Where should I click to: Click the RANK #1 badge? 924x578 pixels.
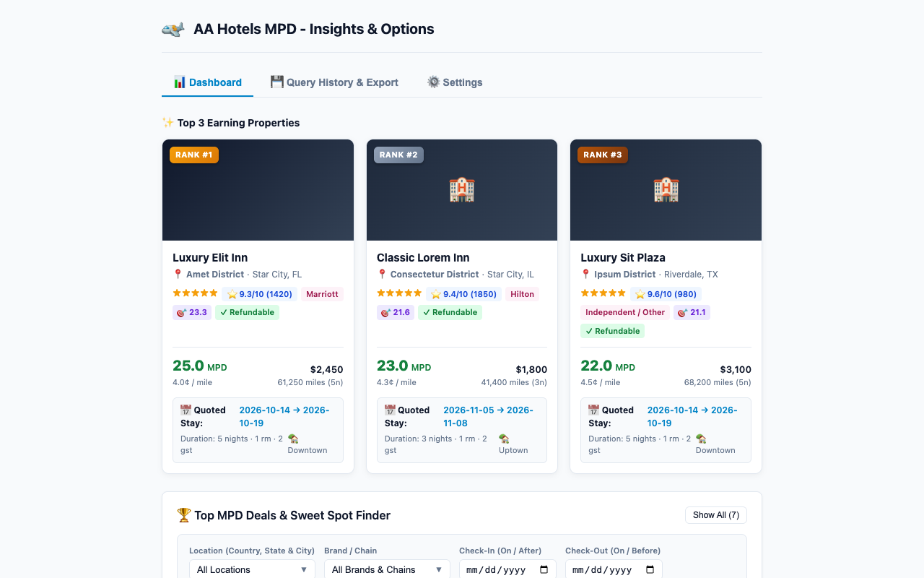194,155
